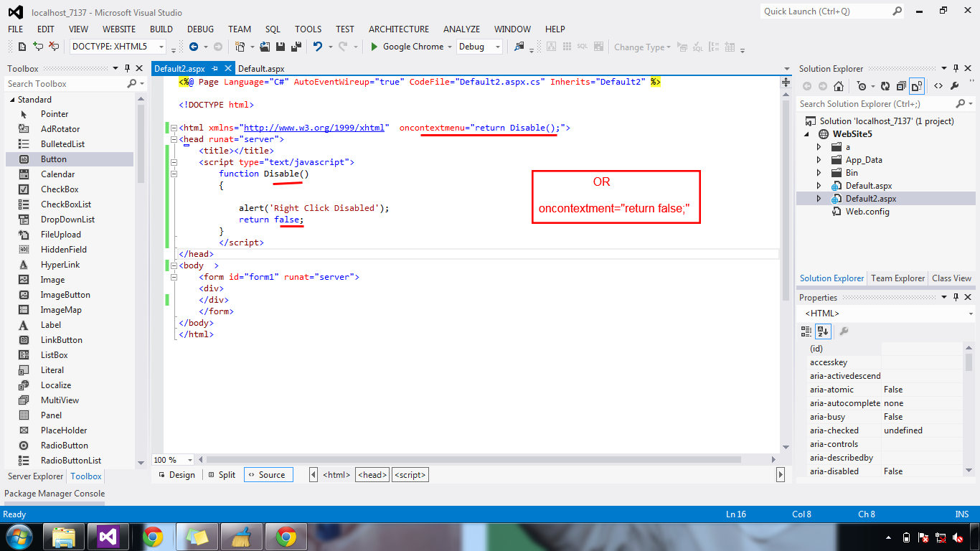This screenshot has height=551, width=980.
Task: Click the search magnifier in Quick Launch
Action: pos(897,11)
